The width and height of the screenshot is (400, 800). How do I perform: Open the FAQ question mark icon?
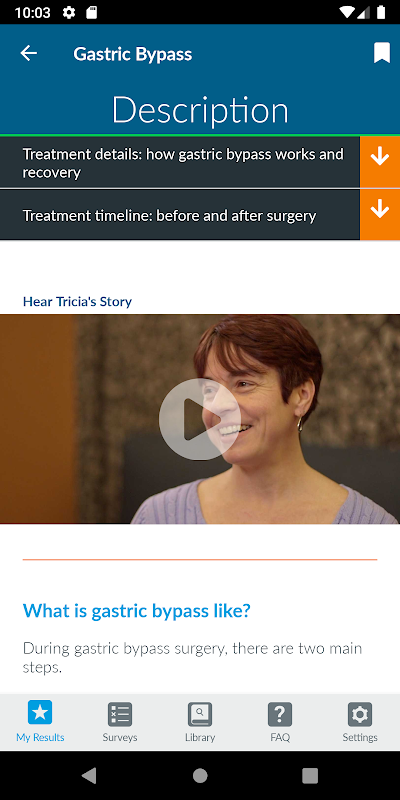click(280, 714)
